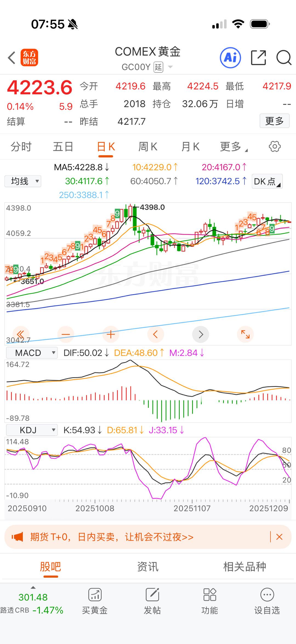Image resolution: width=296 pixels, height=644 pixels.
Task: Tap the 0.14% change percentage
Action: [20, 106]
